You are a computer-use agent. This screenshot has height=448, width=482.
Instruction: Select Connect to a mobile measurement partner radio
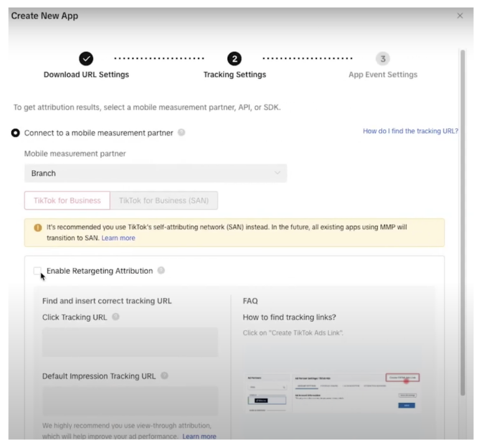[16, 133]
